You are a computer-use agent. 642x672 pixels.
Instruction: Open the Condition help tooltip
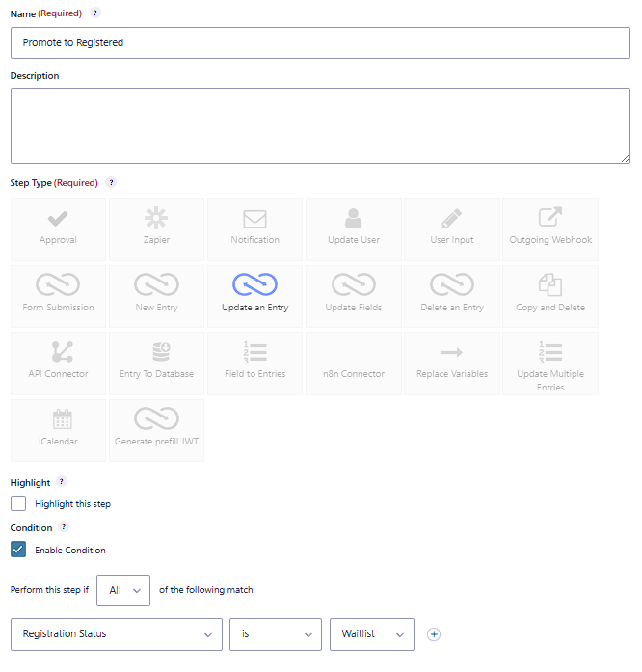tap(64, 526)
